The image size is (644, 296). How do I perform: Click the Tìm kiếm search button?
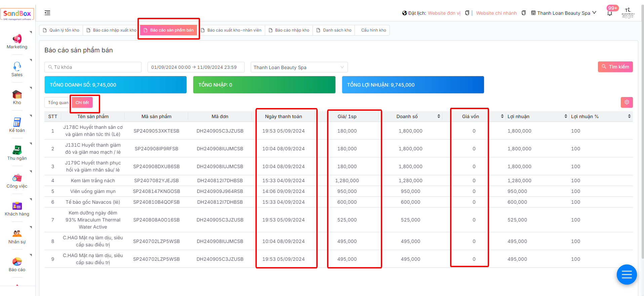(x=615, y=67)
